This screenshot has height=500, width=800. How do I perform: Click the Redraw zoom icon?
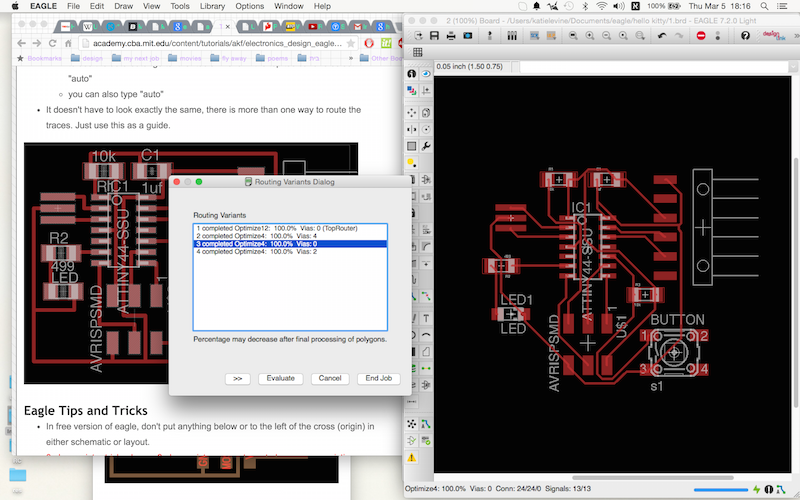(x=623, y=36)
